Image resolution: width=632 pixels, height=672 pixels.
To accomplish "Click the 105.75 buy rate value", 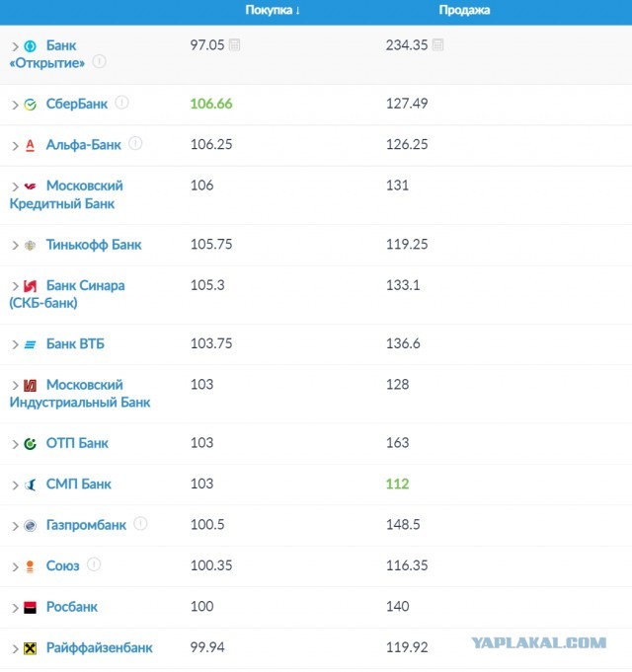I will pos(211,245).
